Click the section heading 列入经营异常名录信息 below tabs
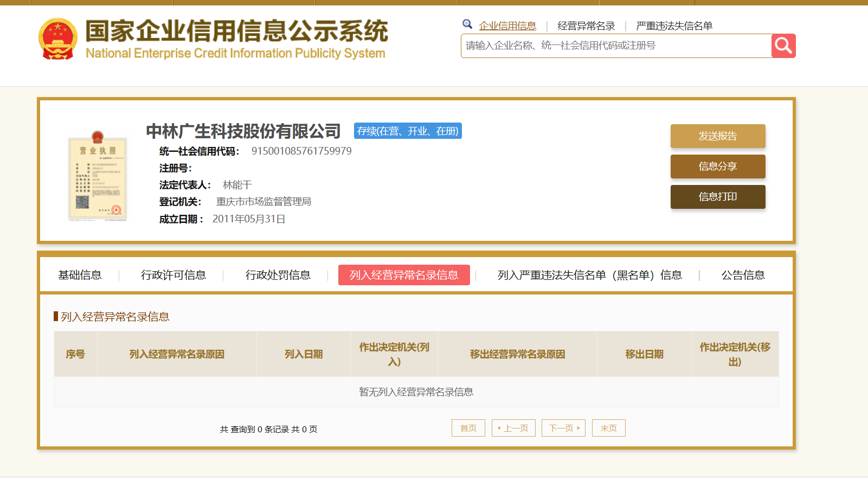Image resolution: width=868 pixels, height=480 pixels. (115, 317)
